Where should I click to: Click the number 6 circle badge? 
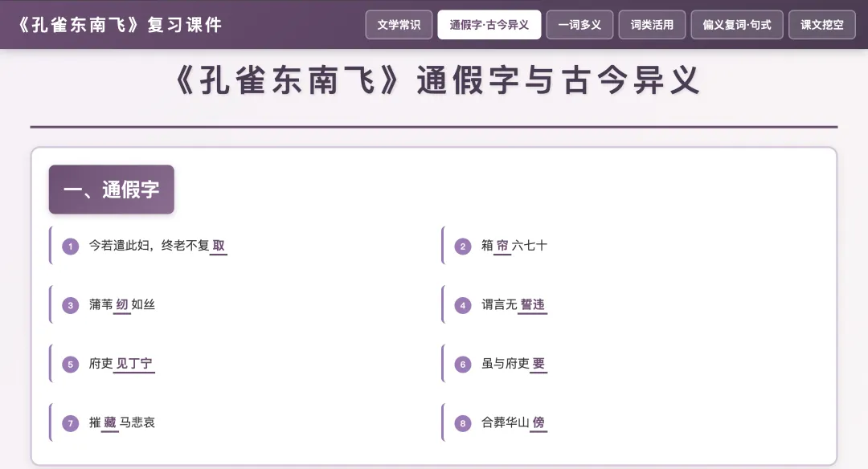point(463,365)
